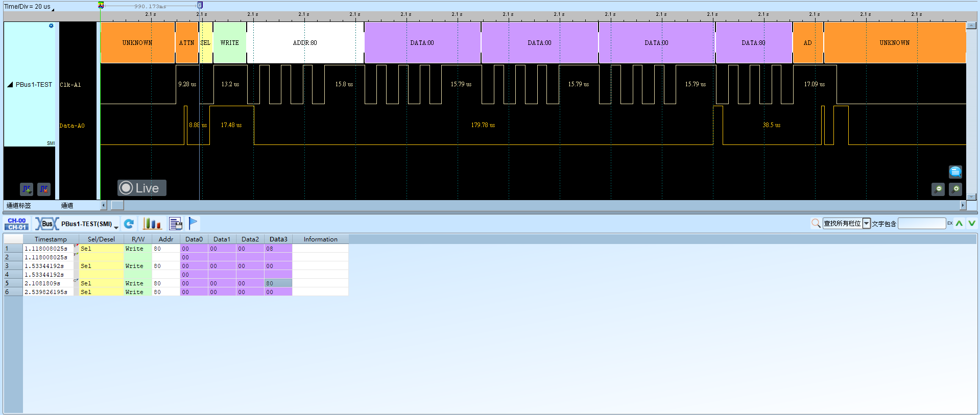The width and height of the screenshot is (980, 415).
Task: Select row 1 Data3 cell 08
Action: (x=278, y=249)
